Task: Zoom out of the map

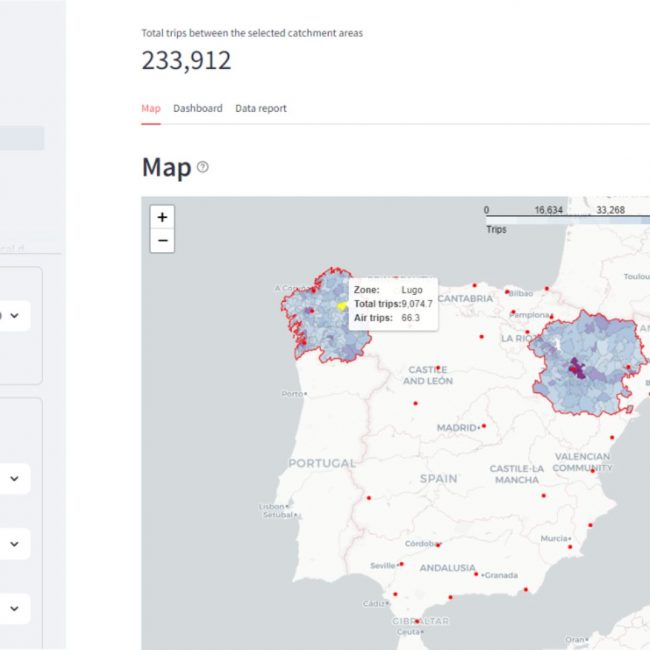Action: pos(162,241)
